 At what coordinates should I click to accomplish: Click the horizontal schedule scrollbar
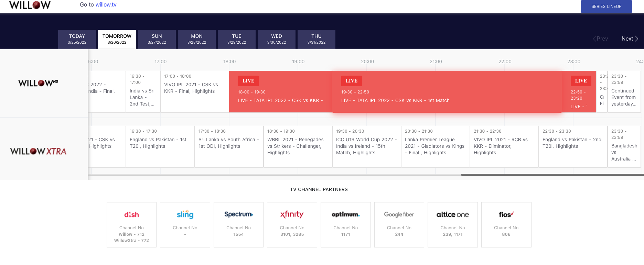552,175
